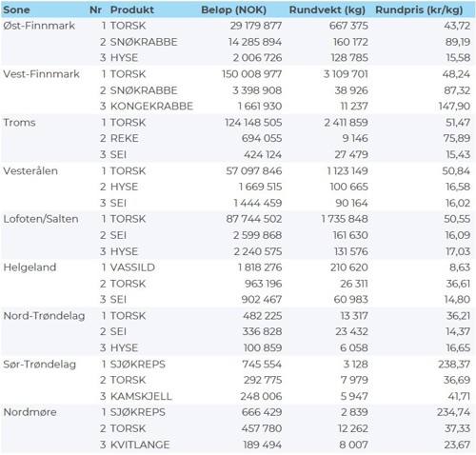
Task: Select the Lofoten/Salten zone label
Action: [41, 219]
